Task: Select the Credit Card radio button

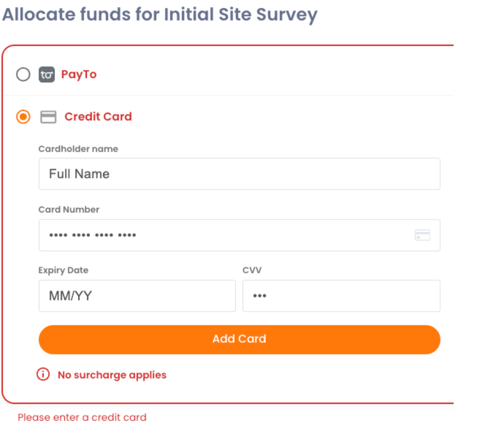Action: pos(23,117)
